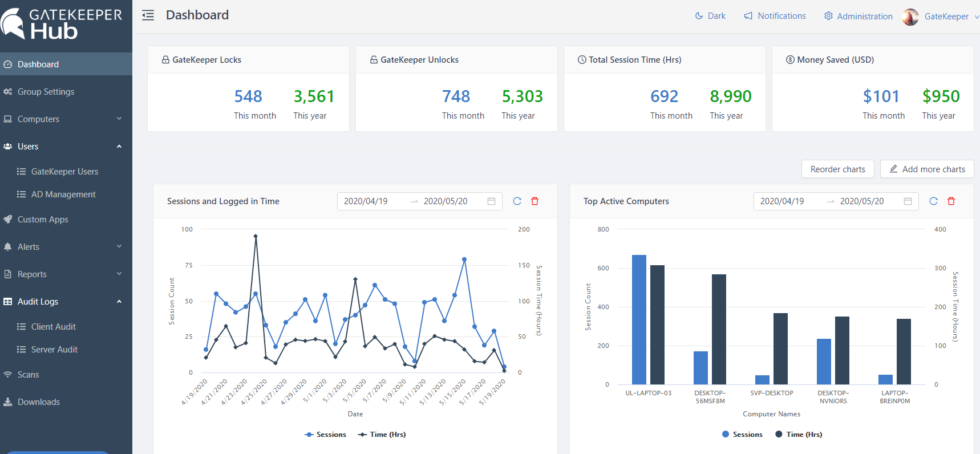Collapse the sidebar with the hamburger icon
Viewport: 980px width, 454px height.
pyautogui.click(x=148, y=15)
